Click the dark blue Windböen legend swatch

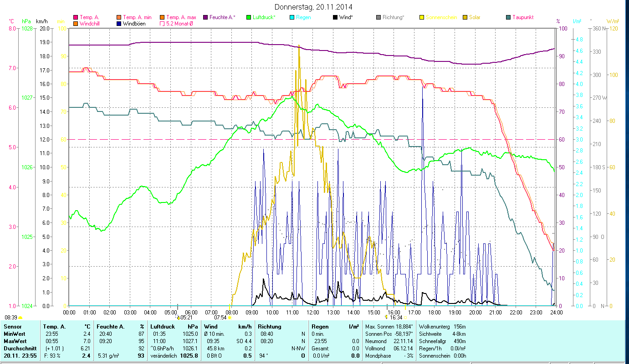[119, 24]
